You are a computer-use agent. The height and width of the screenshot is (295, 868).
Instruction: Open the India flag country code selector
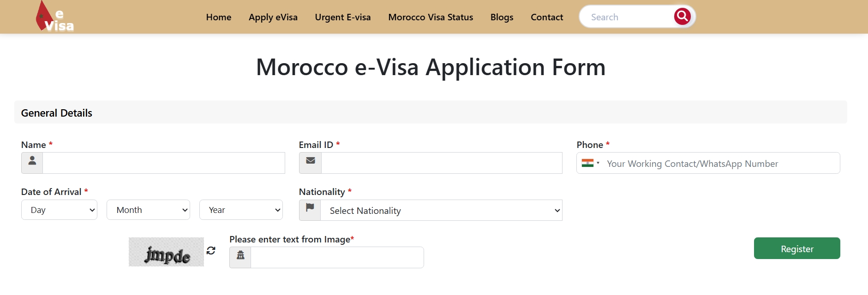point(590,163)
